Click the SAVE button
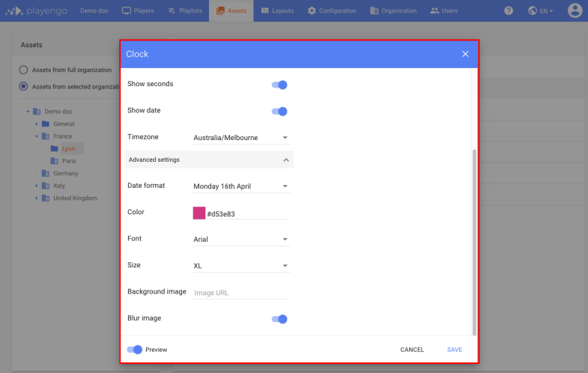Viewport: 588px width, 373px height. 455,350
